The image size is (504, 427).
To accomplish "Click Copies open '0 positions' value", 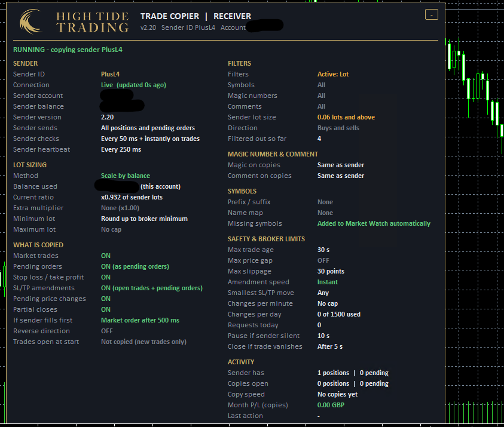I will point(333,383).
